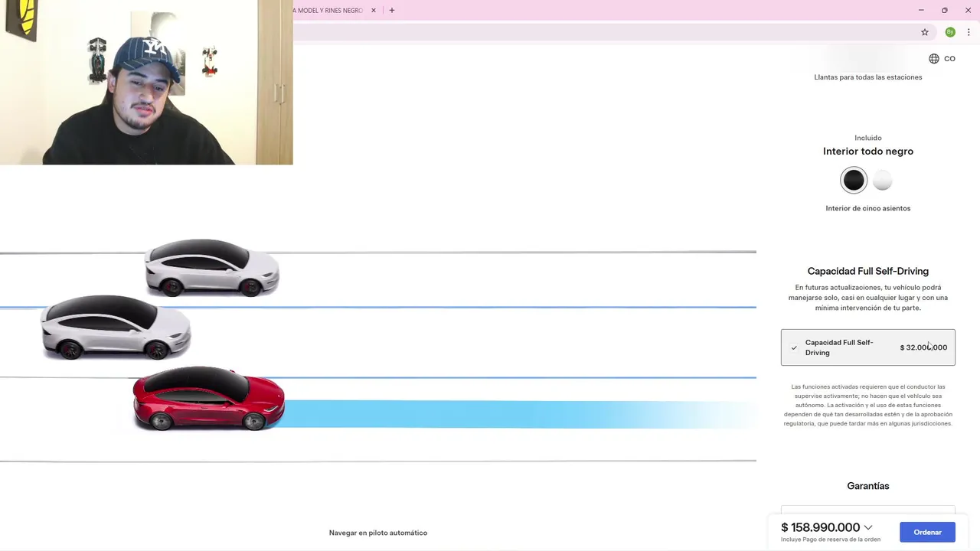
Task: Open the Chrome three-dot menu
Action: [969, 32]
